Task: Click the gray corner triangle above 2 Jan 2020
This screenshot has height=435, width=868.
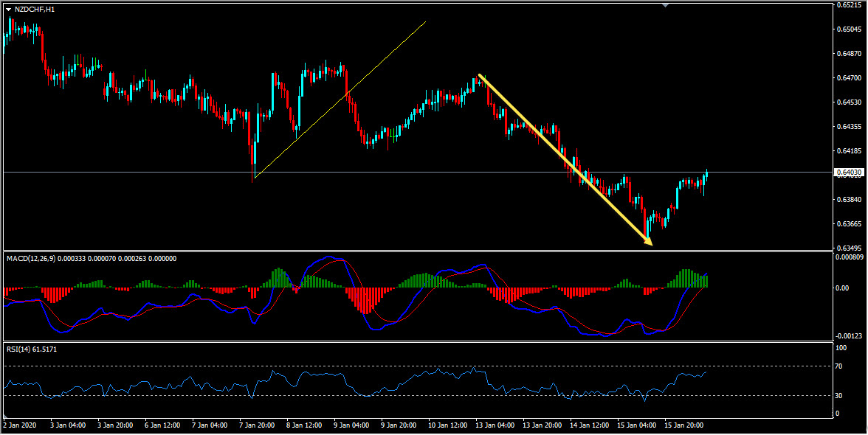Action: pos(7,417)
